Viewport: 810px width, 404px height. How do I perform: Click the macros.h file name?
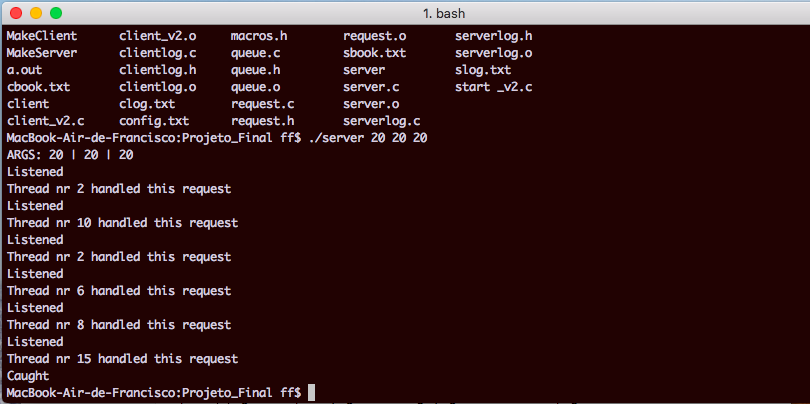click(x=262, y=36)
